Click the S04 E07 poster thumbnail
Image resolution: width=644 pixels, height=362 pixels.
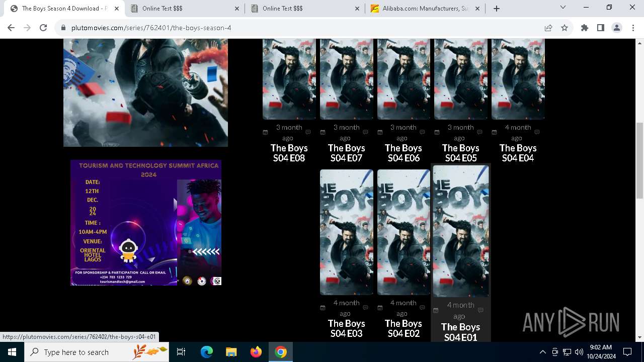(x=347, y=79)
